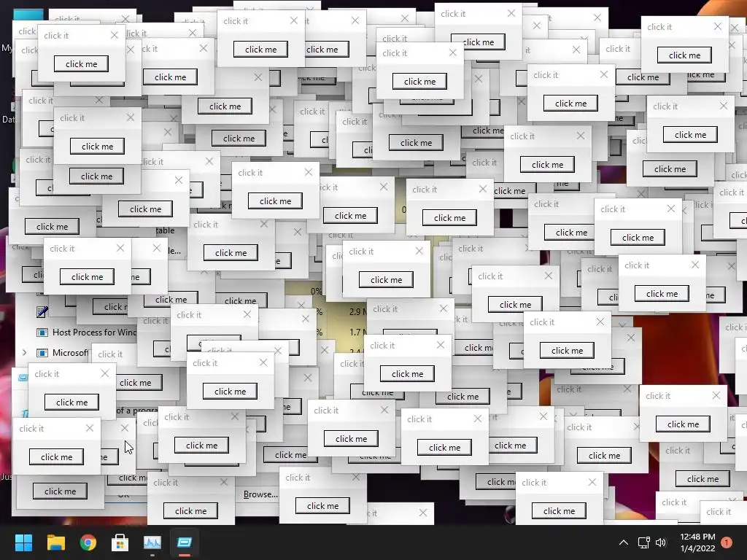747x560 pixels.
Task: Select the running popup app taskbar icon
Action: tap(185, 542)
